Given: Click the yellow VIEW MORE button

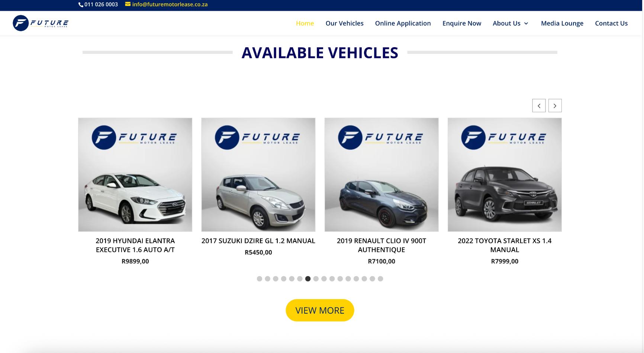Looking at the screenshot, I should 320,310.
